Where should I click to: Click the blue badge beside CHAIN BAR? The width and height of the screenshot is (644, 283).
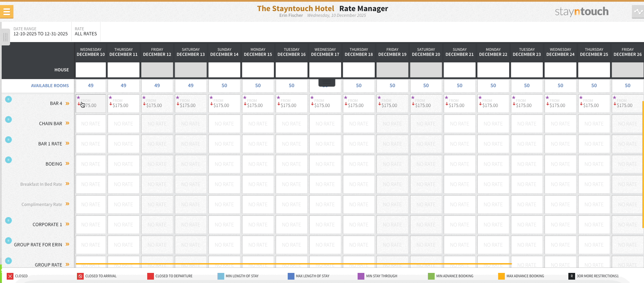pyautogui.click(x=8, y=119)
